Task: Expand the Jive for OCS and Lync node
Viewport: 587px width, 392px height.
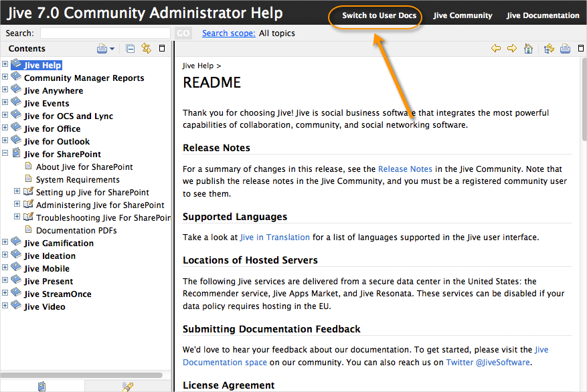Action: (5, 115)
